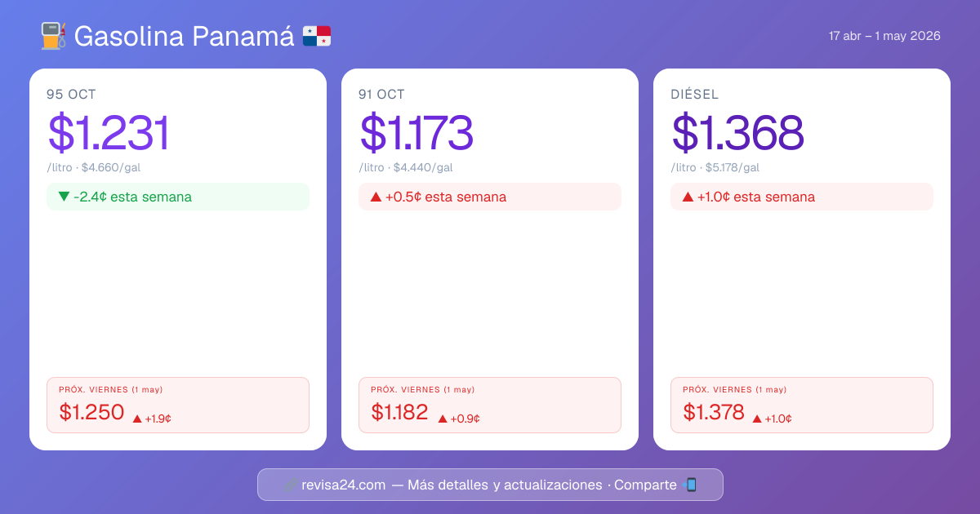980x514 pixels.
Task: Click the -2.4¢ esta semana badge
Action: coord(178,197)
